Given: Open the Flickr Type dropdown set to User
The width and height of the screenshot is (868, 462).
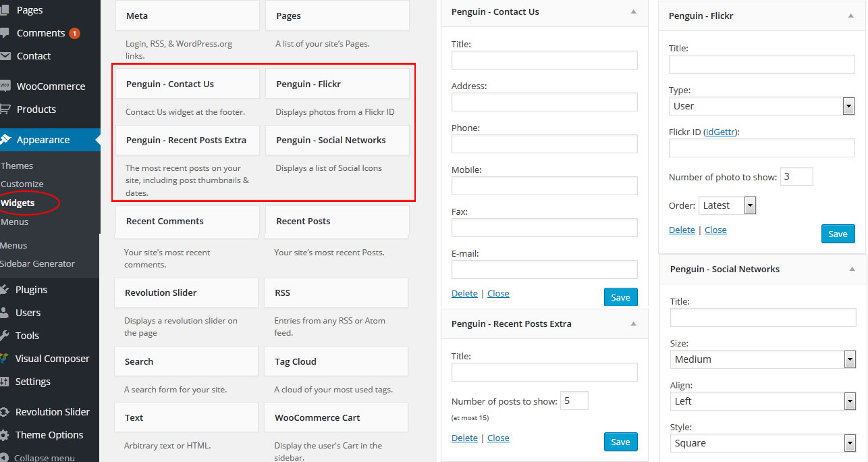Looking at the screenshot, I should pyautogui.click(x=761, y=106).
